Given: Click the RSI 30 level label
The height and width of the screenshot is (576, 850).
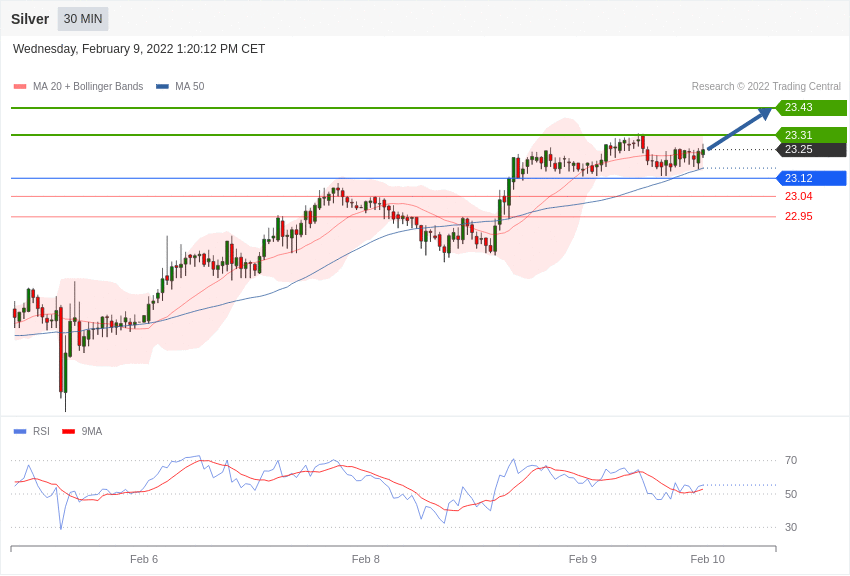Looking at the screenshot, I should [x=791, y=527].
